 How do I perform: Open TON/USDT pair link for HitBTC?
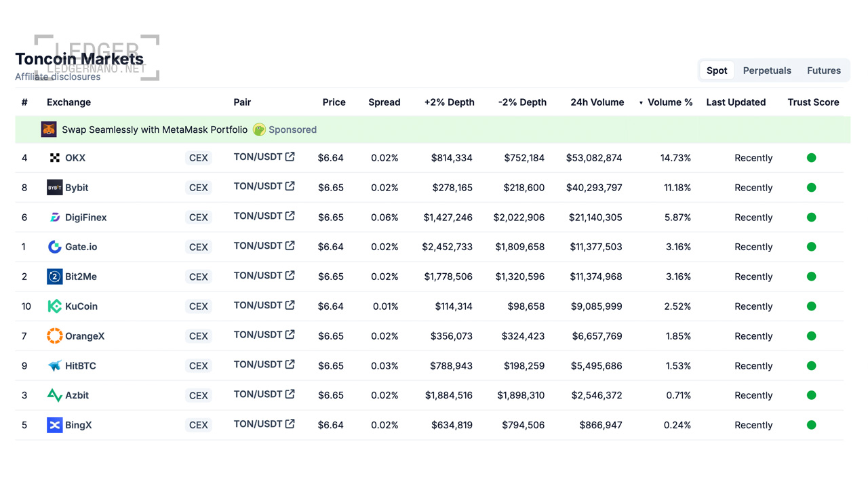coord(258,364)
